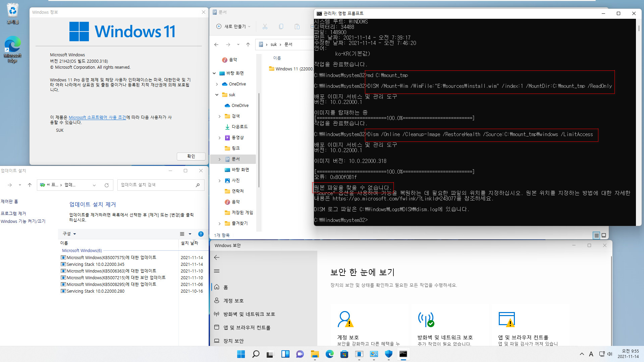Click the search field 업데이트 설치 검색
This screenshot has width=644, height=362.
point(161,185)
